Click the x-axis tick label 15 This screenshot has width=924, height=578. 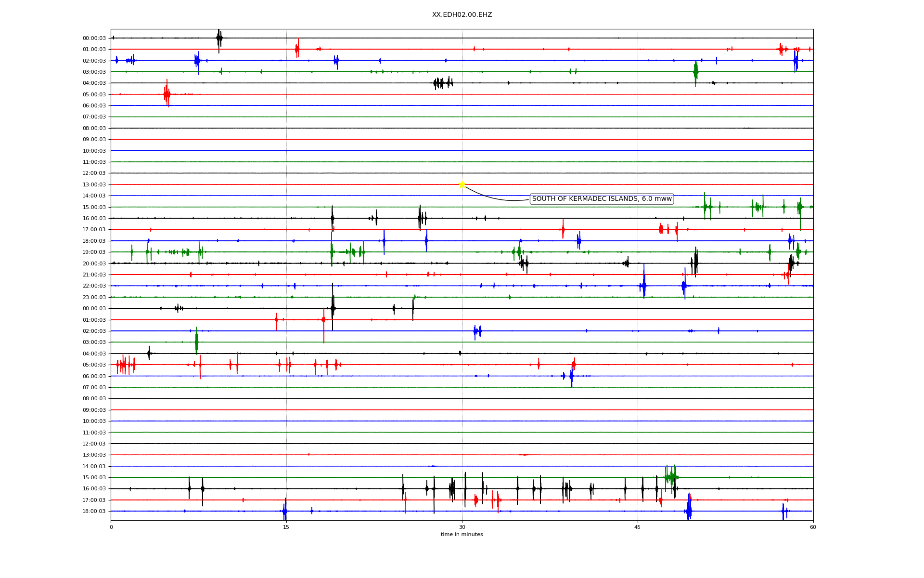tap(286, 527)
